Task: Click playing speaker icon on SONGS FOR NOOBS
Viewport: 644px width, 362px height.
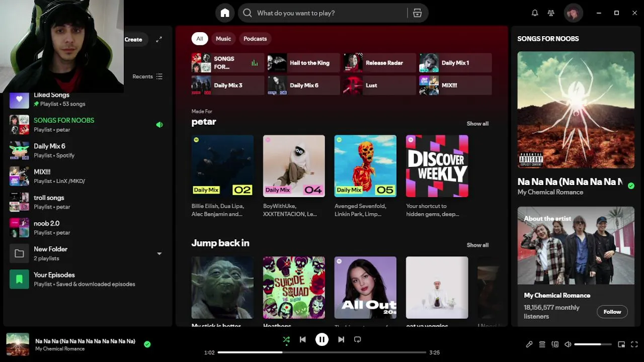Action: [159, 125]
